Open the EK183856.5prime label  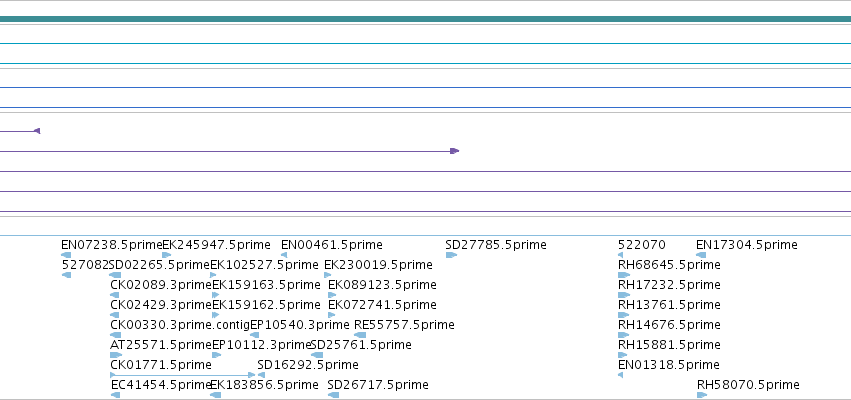pos(264,385)
